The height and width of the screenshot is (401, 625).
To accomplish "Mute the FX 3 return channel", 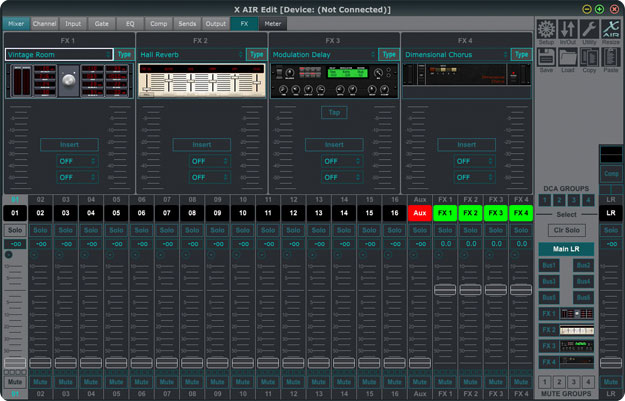I will pyautogui.click(x=495, y=382).
